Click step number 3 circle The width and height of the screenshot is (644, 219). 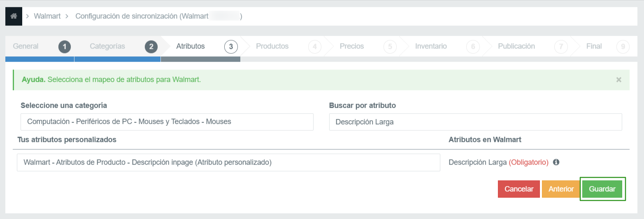click(231, 47)
